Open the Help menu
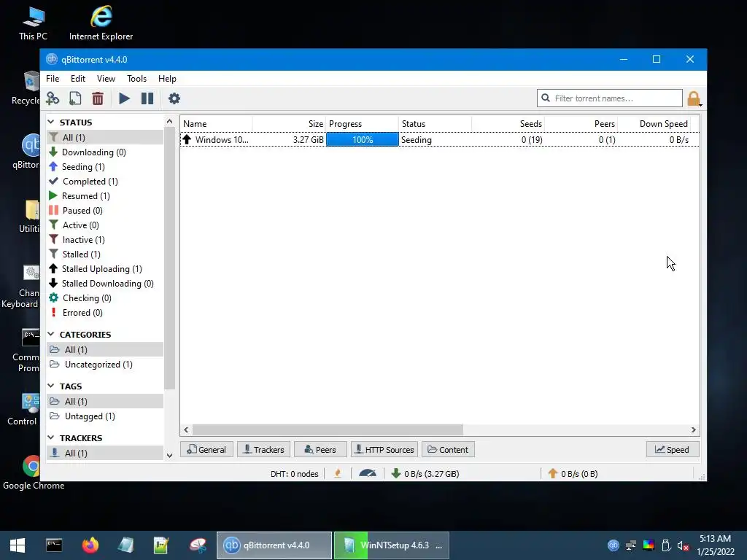 click(x=167, y=79)
